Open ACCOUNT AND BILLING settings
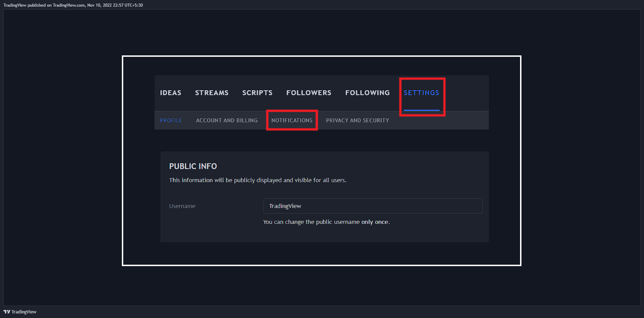Viewport: 644px width, 318px height. [227, 121]
